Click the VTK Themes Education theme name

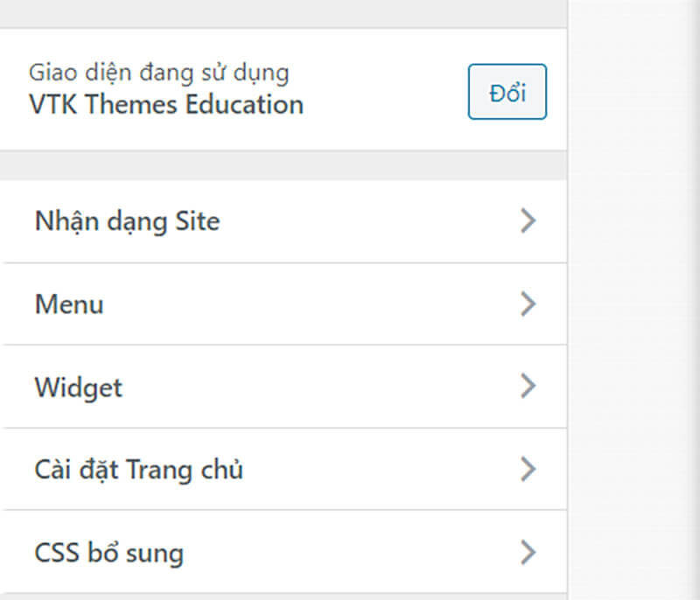point(166,105)
